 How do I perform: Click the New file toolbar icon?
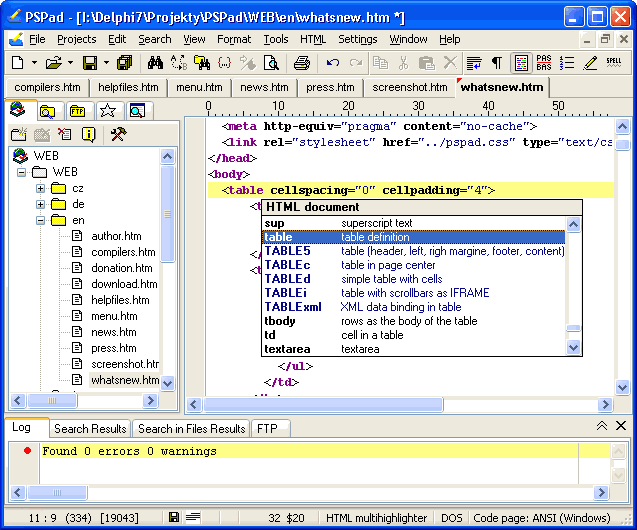pos(17,63)
